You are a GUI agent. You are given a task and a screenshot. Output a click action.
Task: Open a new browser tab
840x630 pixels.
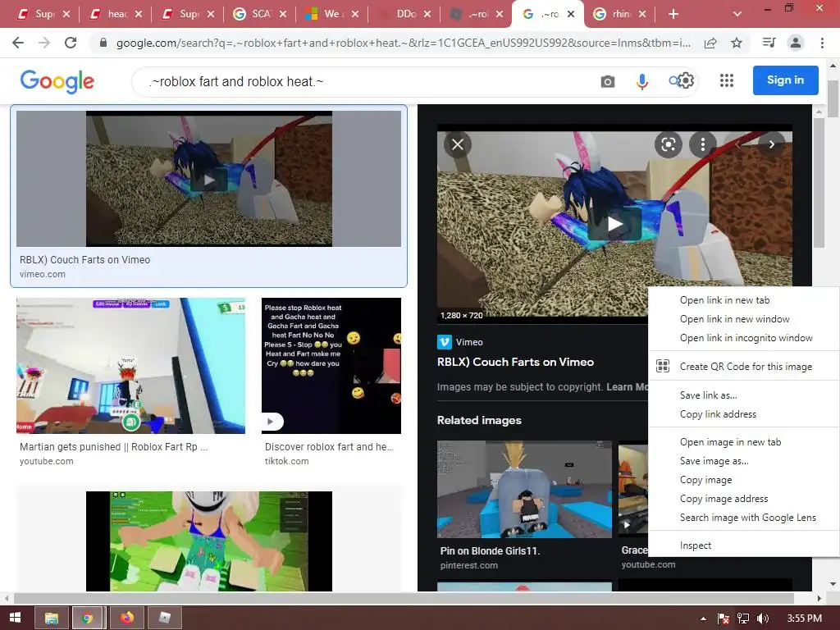(673, 15)
